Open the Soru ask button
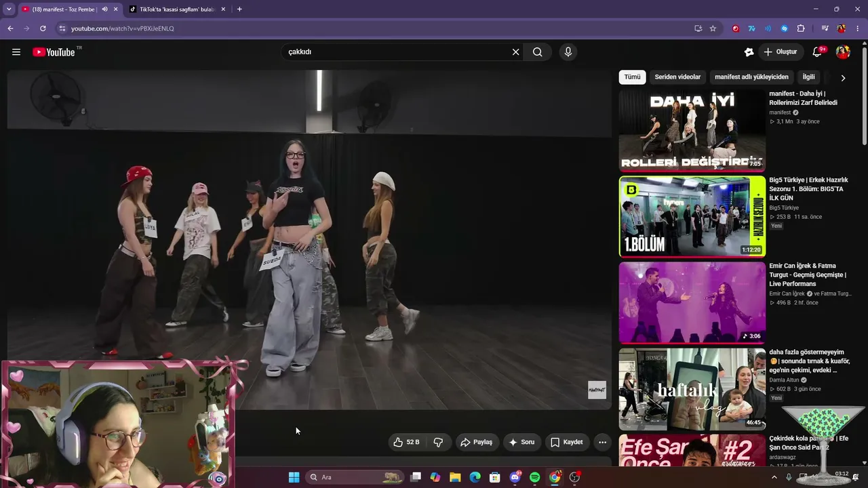Image resolution: width=868 pixels, height=488 pixels. point(521,442)
